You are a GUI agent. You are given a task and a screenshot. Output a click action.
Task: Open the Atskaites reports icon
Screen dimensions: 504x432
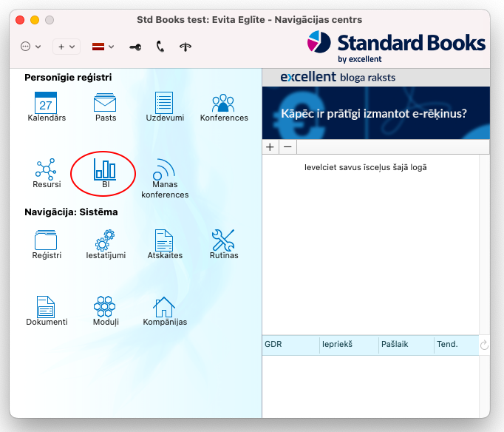tap(164, 240)
